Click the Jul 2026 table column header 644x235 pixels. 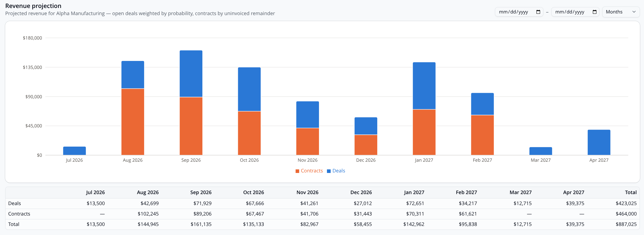(95, 192)
